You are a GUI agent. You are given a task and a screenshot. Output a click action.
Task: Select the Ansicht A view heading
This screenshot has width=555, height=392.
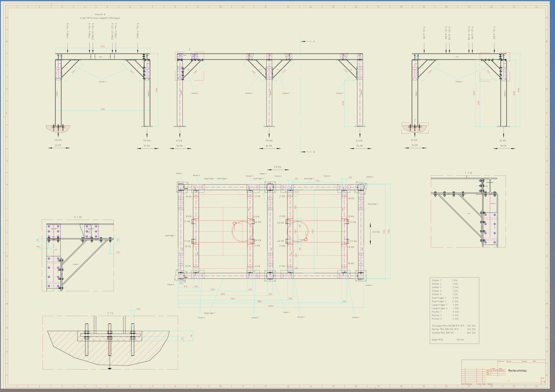pos(100,14)
